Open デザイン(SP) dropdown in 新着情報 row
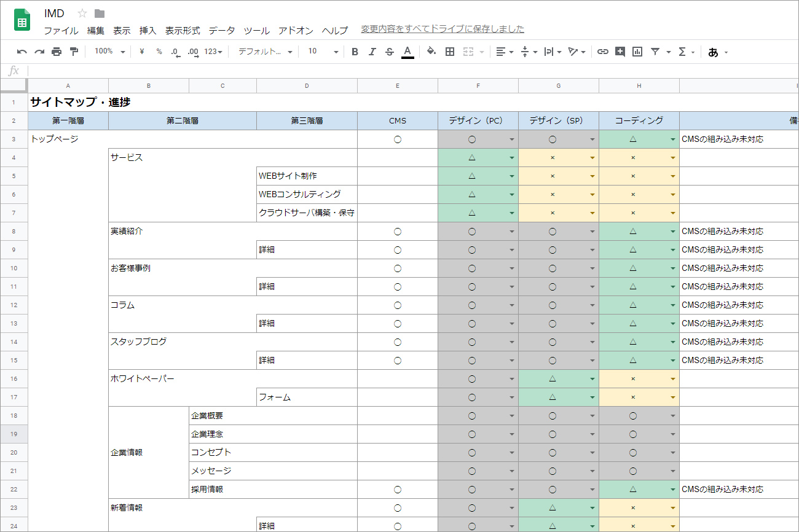Image resolution: width=799 pixels, height=532 pixels. pos(592,508)
